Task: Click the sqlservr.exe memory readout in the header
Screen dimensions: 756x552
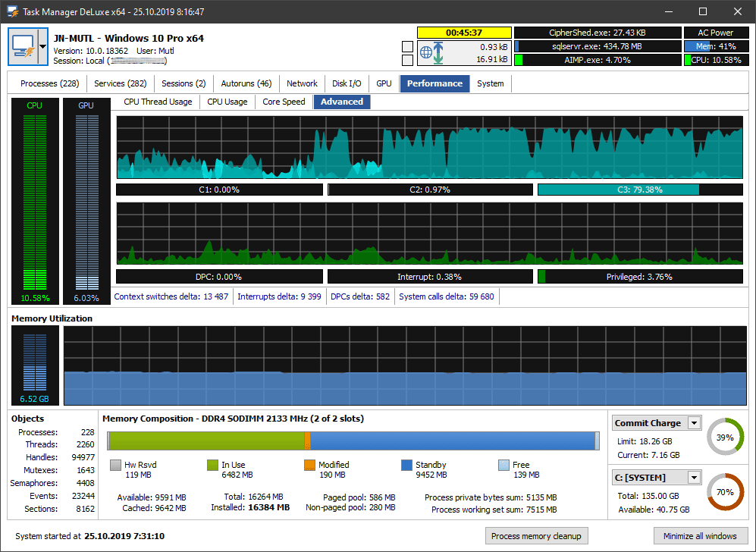Action: (598, 47)
